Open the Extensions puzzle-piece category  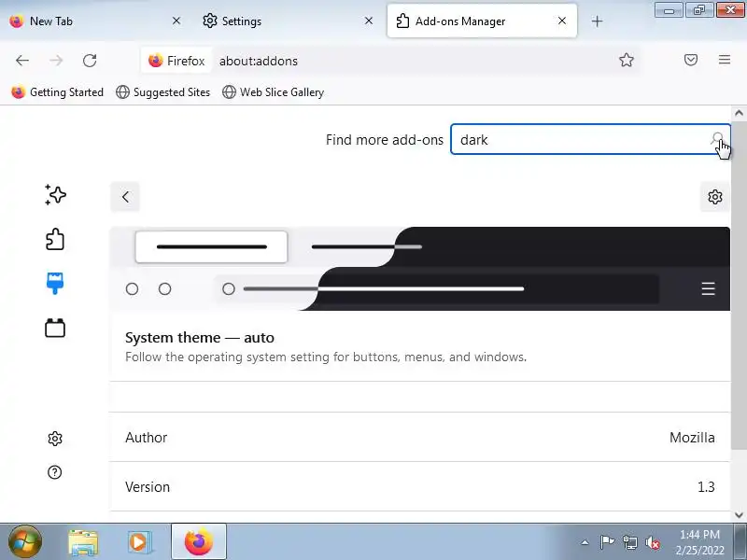click(x=55, y=239)
